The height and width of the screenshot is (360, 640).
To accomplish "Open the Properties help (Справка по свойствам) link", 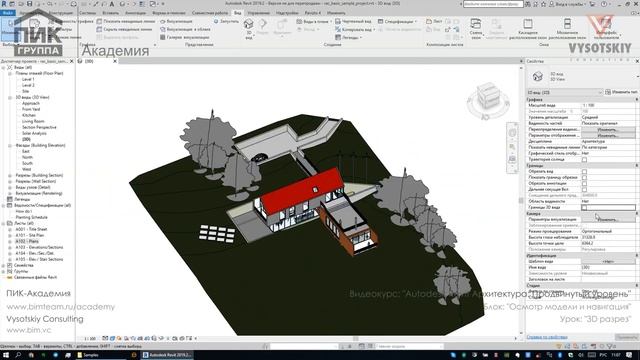I will pos(547,337).
